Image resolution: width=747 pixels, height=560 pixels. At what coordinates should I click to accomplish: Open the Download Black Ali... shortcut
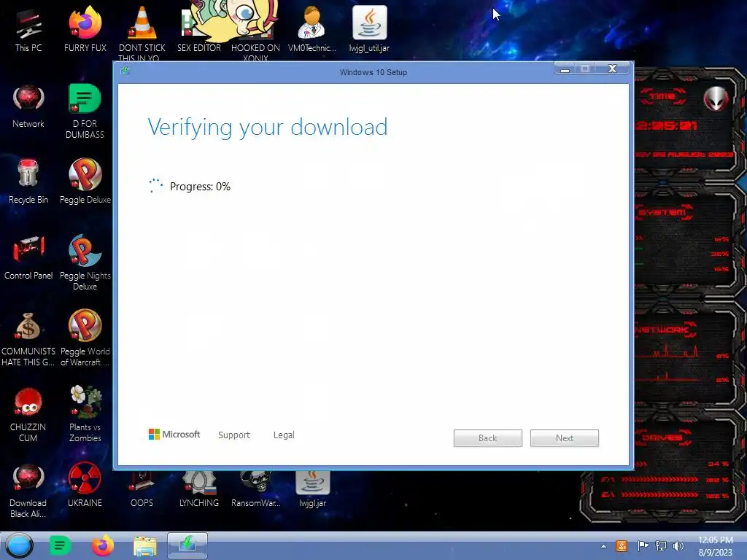[x=28, y=491]
